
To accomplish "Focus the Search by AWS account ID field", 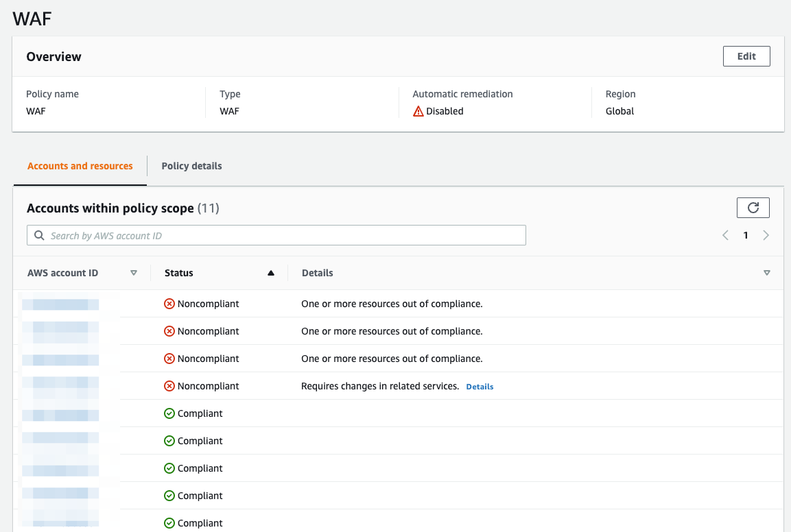I will tap(276, 235).
